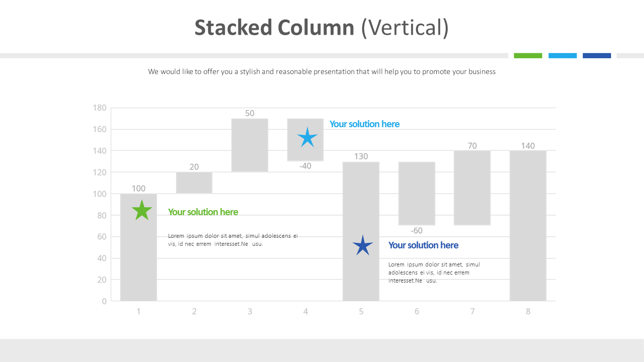Select the floating bar labeled 20
The width and height of the screenshot is (644, 362).
pos(194,183)
